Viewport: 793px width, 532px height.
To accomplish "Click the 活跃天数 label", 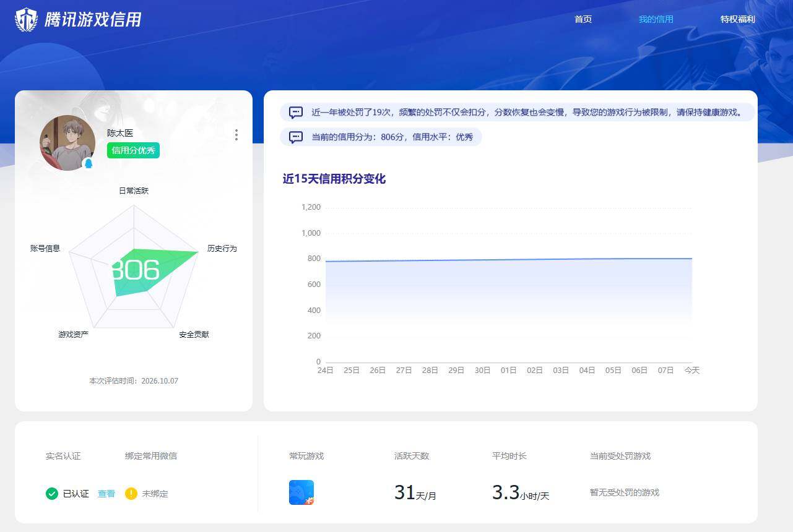I will click(412, 456).
